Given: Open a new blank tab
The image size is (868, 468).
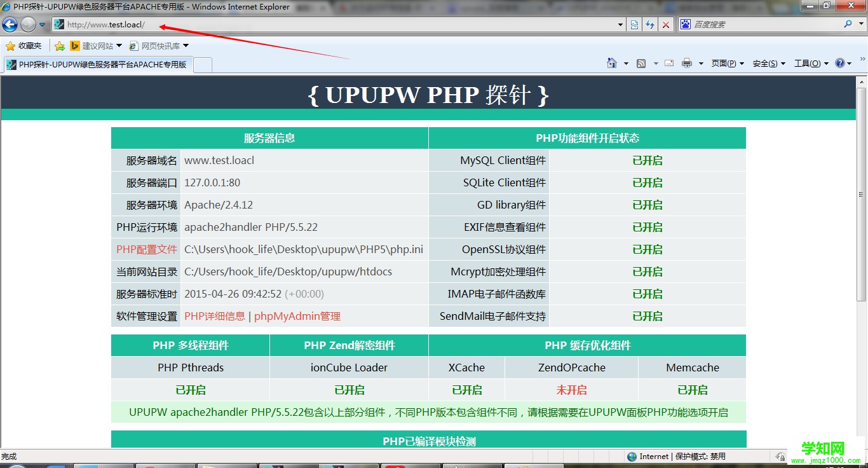Looking at the screenshot, I should click(x=202, y=65).
